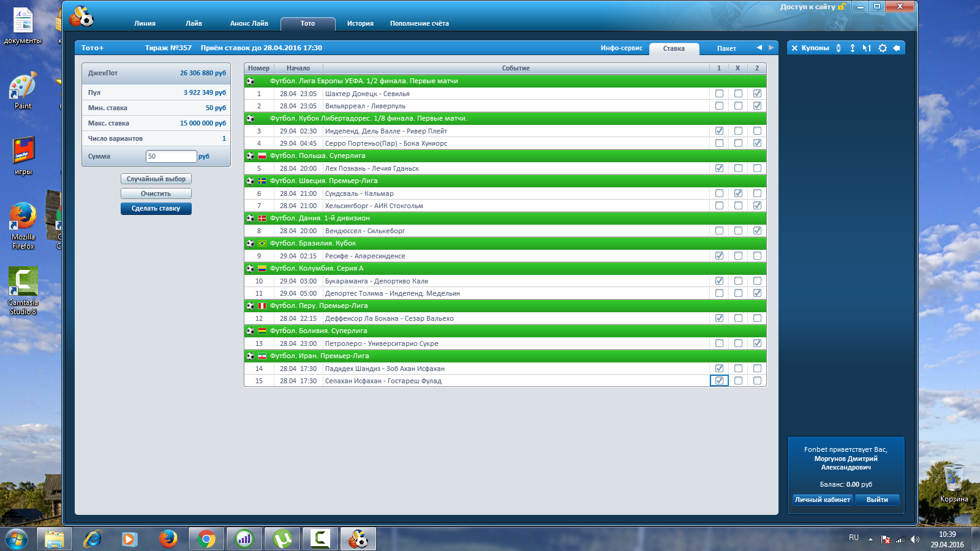Screen dimensions: 980x551
Task: Uncheck outcome 2 for Серро Портеньо(Пар) - Бока Хуниорс
Action: click(x=757, y=143)
